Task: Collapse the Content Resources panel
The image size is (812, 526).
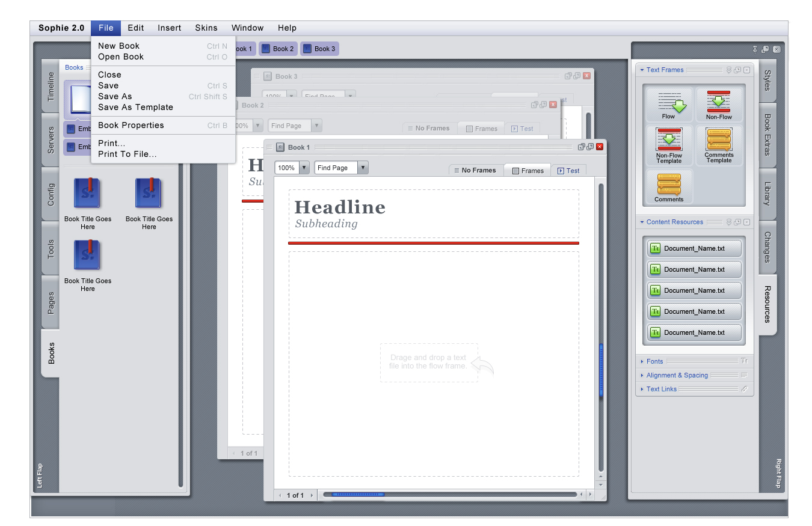Action: (x=642, y=222)
